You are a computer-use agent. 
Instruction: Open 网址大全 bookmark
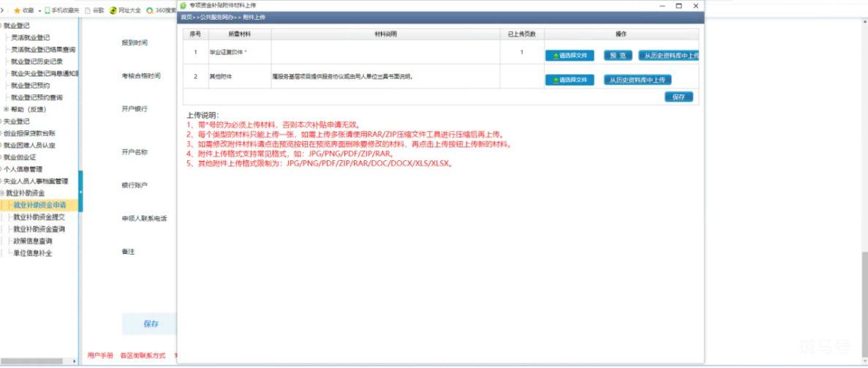point(126,10)
